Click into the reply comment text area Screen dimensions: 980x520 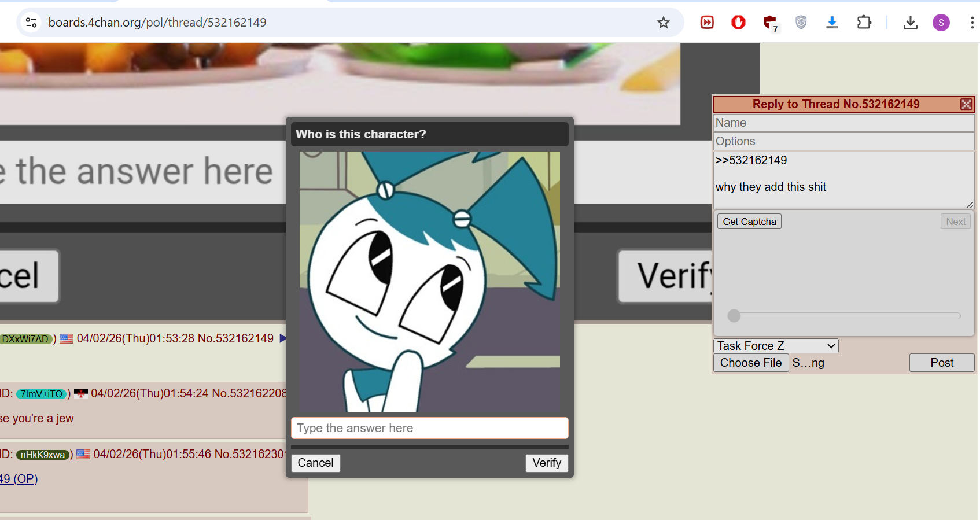[x=844, y=180]
